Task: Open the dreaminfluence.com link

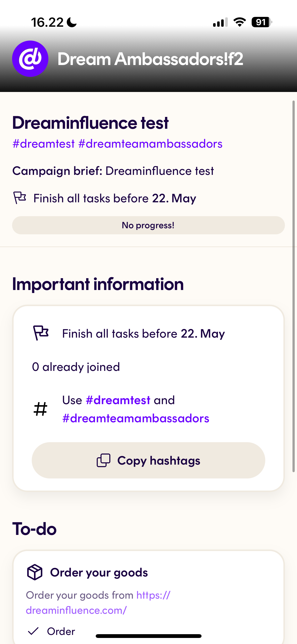Action: pos(98,603)
